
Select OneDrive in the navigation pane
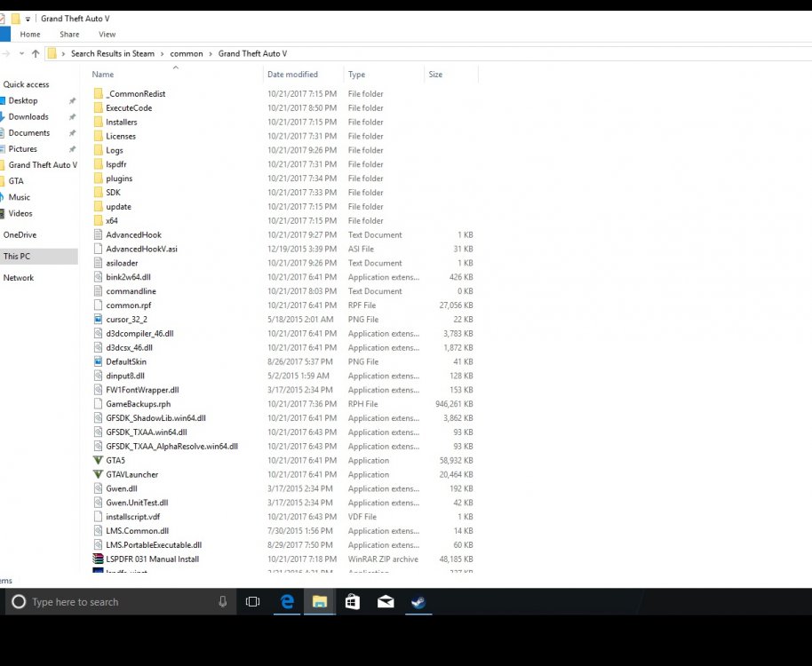20,234
